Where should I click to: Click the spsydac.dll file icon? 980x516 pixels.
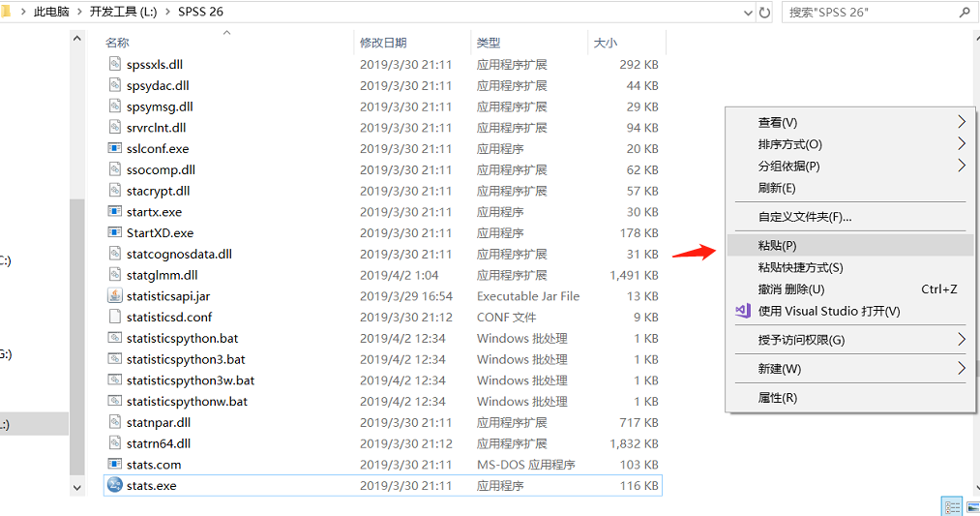(114, 85)
